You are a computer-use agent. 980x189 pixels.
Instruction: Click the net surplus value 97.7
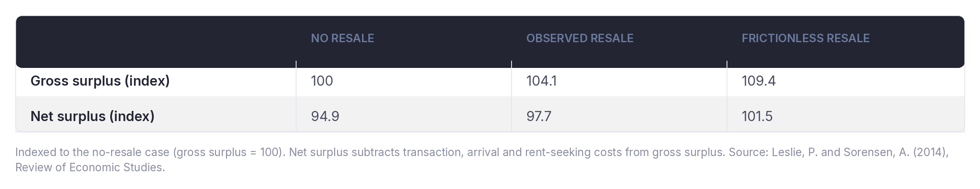coord(539,116)
